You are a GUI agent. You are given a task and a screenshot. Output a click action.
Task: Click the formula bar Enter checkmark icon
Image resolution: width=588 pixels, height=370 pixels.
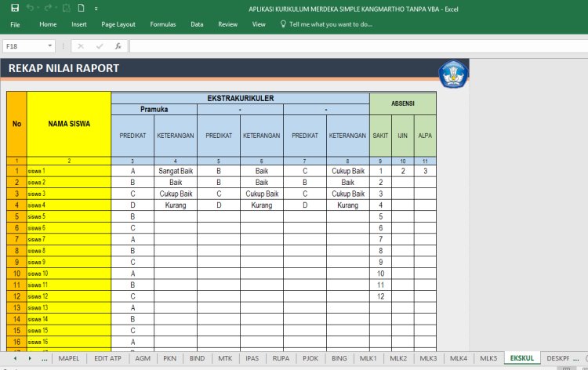tap(100, 46)
